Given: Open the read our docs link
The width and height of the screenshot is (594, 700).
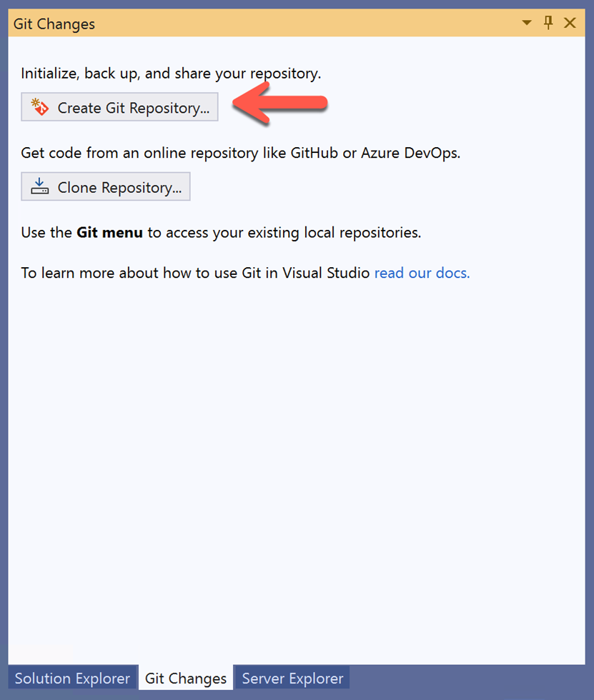Looking at the screenshot, I should tap(422, 273).
